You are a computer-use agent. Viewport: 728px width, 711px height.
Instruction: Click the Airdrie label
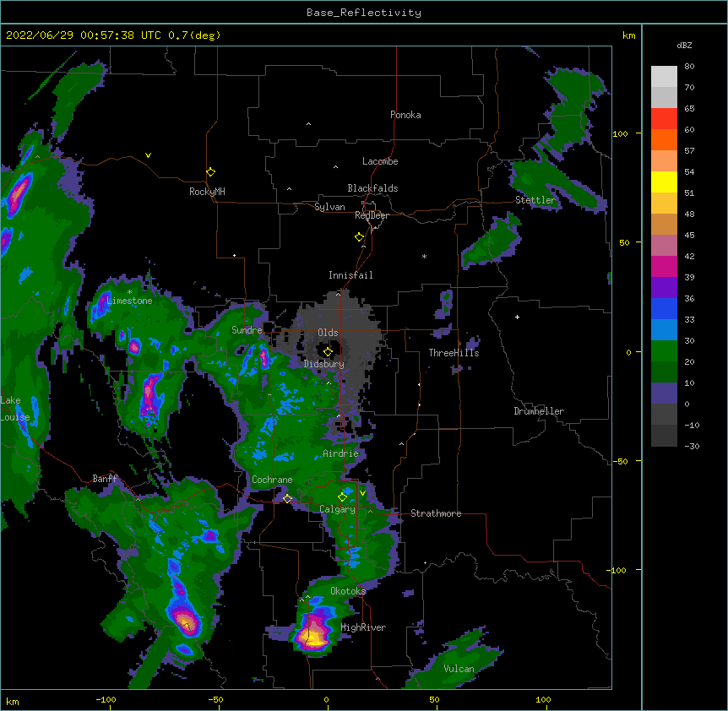tap(341, 453)
